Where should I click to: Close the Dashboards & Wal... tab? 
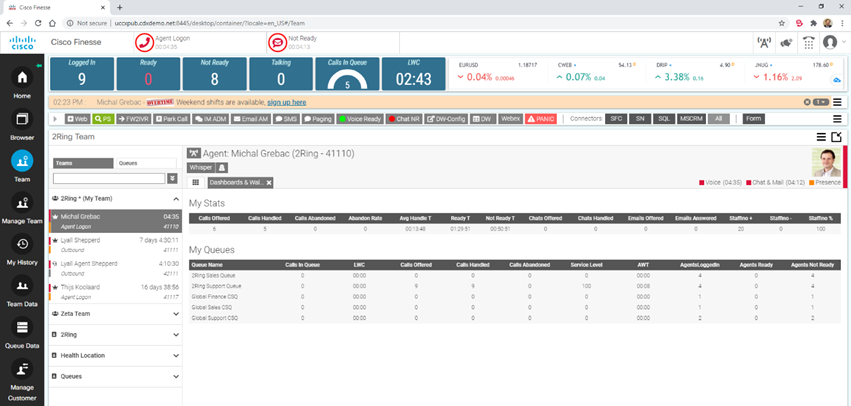point(269,183)
